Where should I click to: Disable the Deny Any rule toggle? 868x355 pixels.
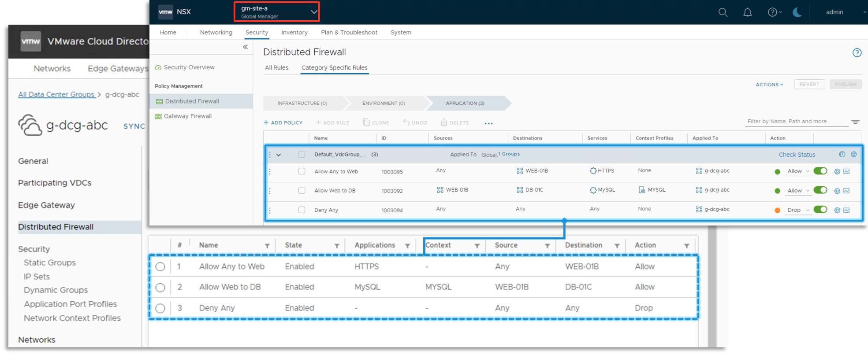pos(820,210)
